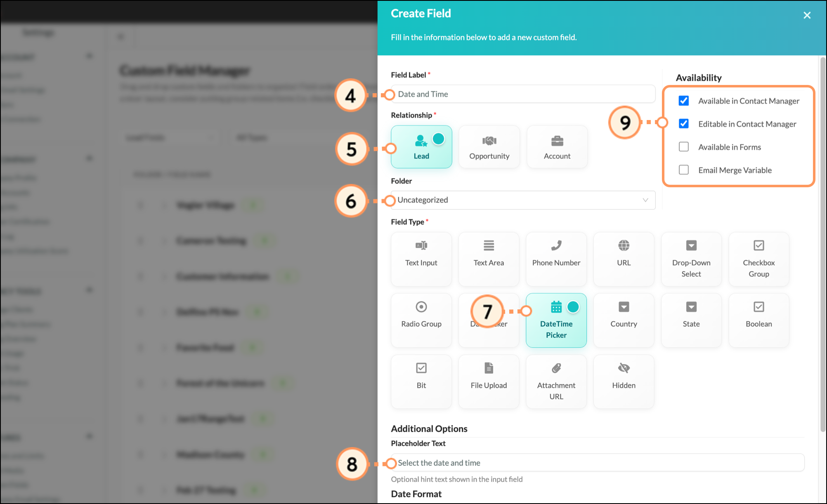Enable Email Merge Variable checkbox
The image size is (827, 504).
pos(684,170)
